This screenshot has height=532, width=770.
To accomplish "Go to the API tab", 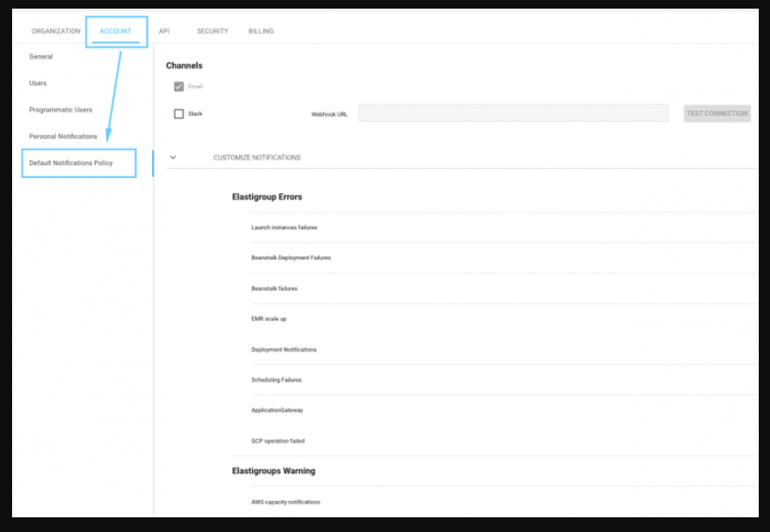I will [x=164, y=31].
